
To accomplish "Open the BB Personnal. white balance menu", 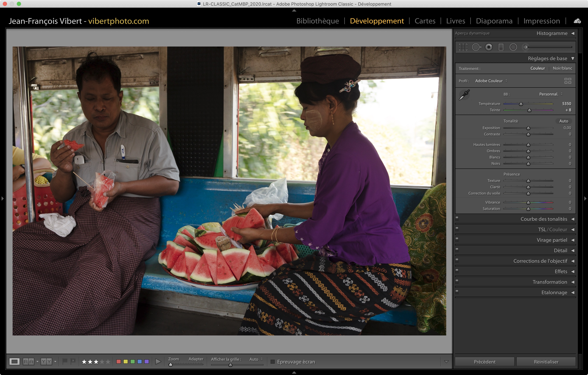I will pos(550,94).
